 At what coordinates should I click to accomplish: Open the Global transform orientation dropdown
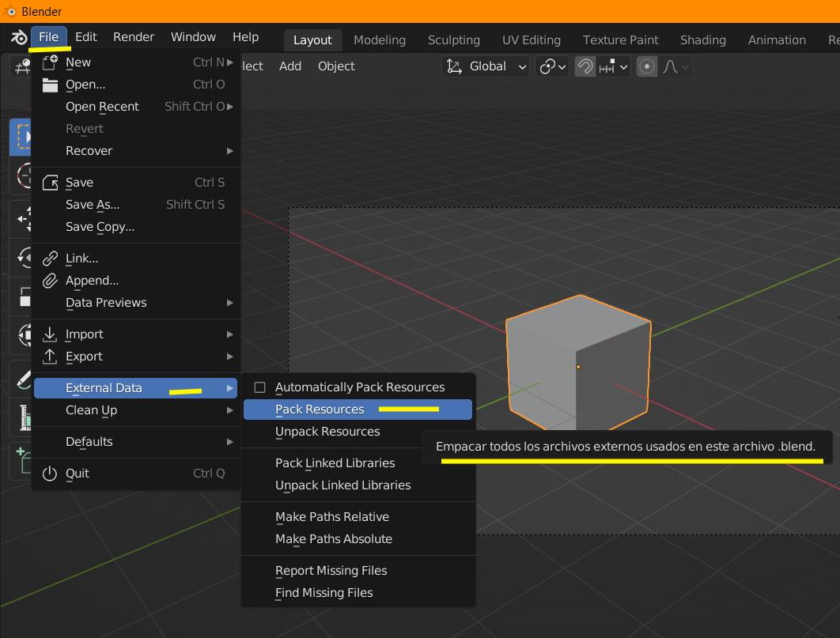pyautogui.click(x=486, y=66)
